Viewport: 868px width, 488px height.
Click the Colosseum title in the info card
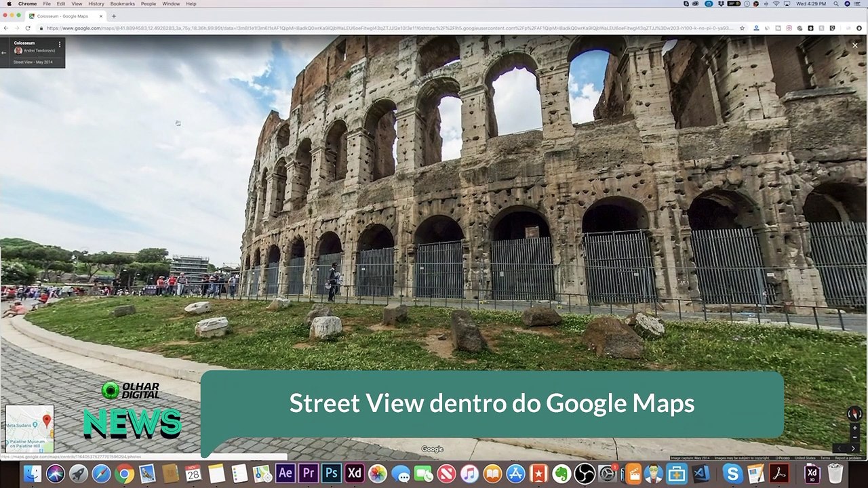[24, 43]
